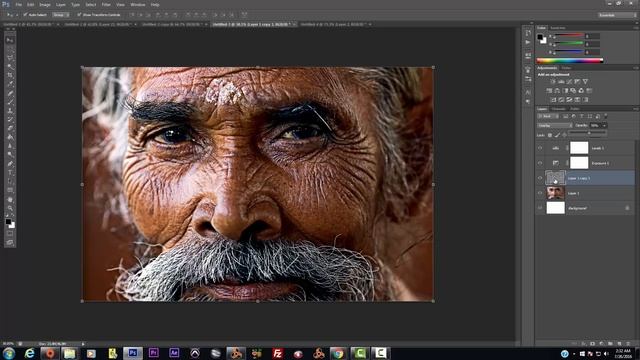Toggle lock position in Layers panel
The height and width of the screenshot is (360, 640).
pyautogui.click(x=564, y=135)
